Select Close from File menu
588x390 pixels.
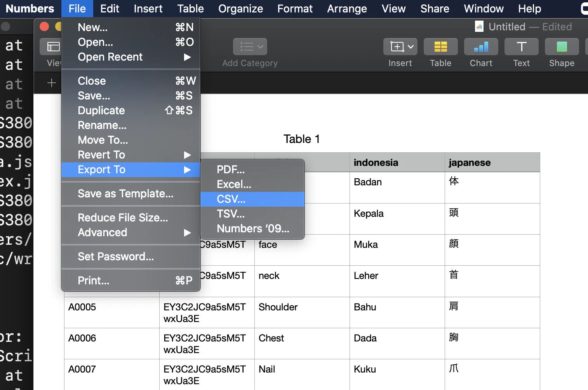131,81
